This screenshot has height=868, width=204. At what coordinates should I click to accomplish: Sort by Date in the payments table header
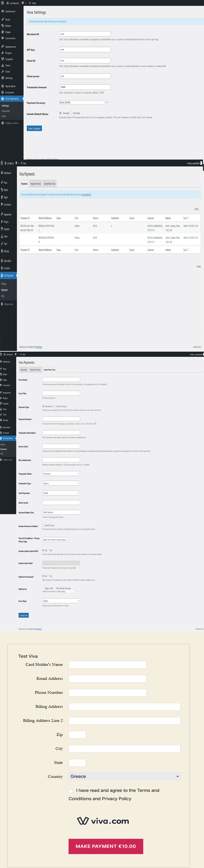(186, 218)
